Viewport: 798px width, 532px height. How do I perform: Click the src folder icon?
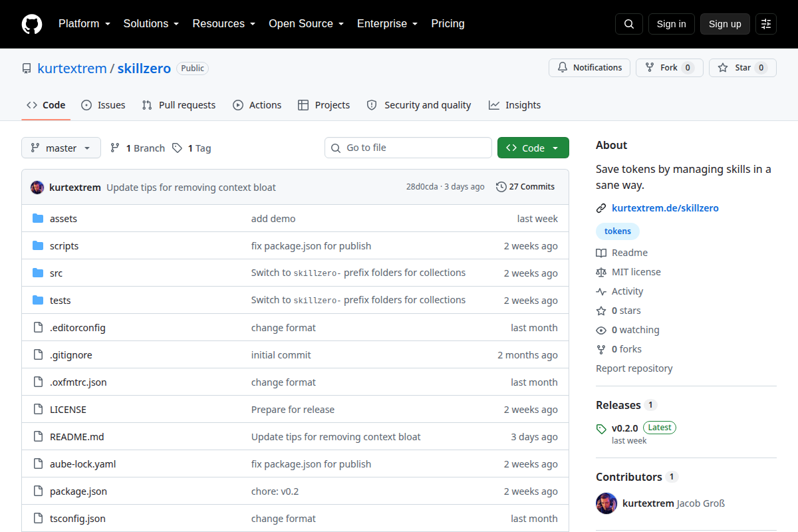point(38,273)
